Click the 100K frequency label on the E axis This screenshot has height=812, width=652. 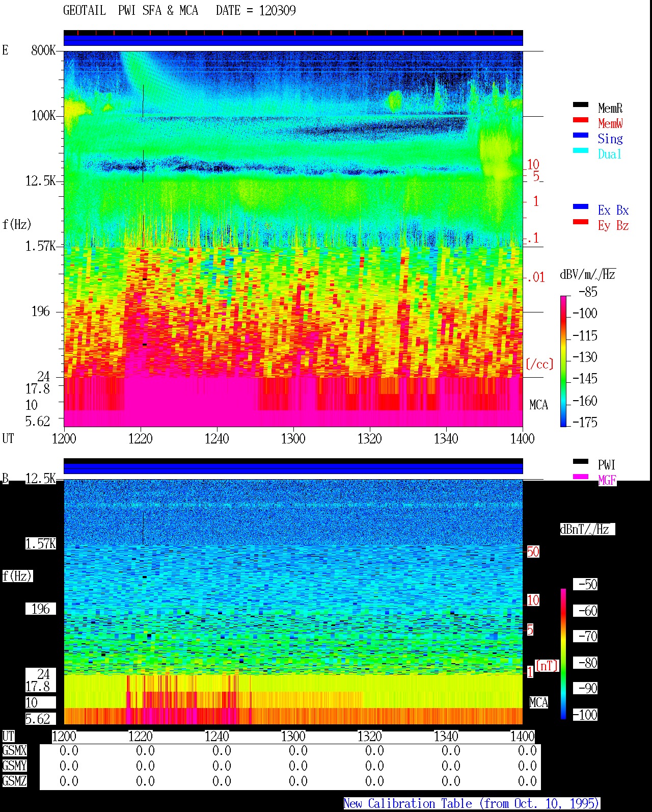[x=44, y=116]
